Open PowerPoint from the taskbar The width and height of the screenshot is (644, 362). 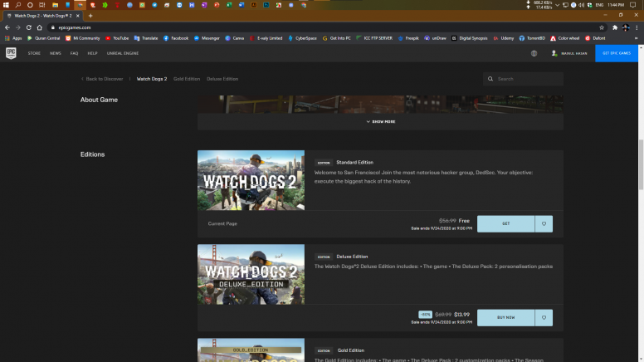pyautogui.click(x=217, y=5)
